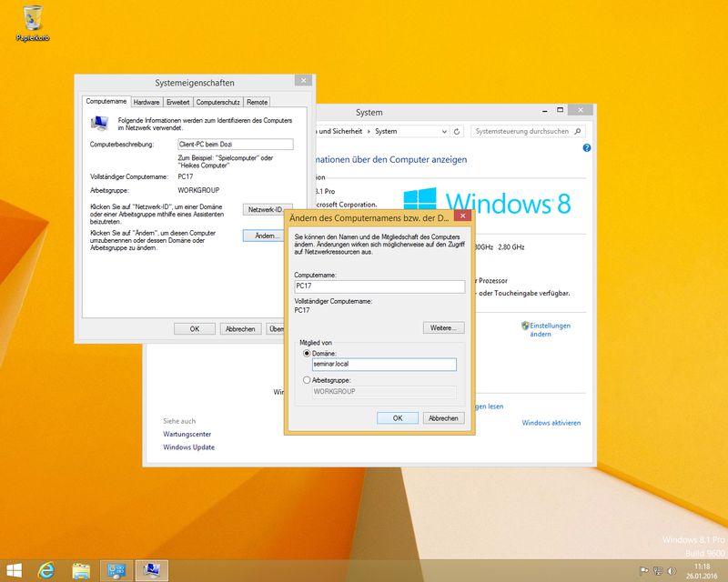Open the Windows Update link
728x582 pixels.
[189, 447]
